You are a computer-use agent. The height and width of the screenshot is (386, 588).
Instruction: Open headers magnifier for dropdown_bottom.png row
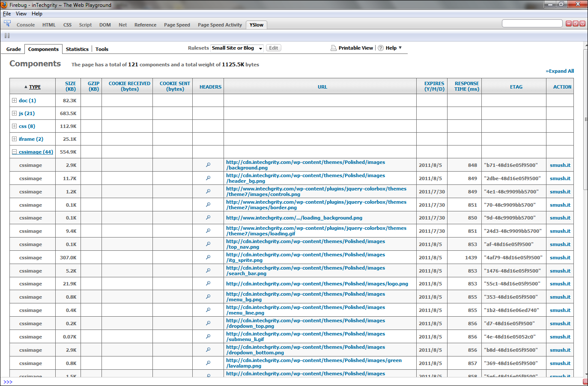tap(208, 350)
